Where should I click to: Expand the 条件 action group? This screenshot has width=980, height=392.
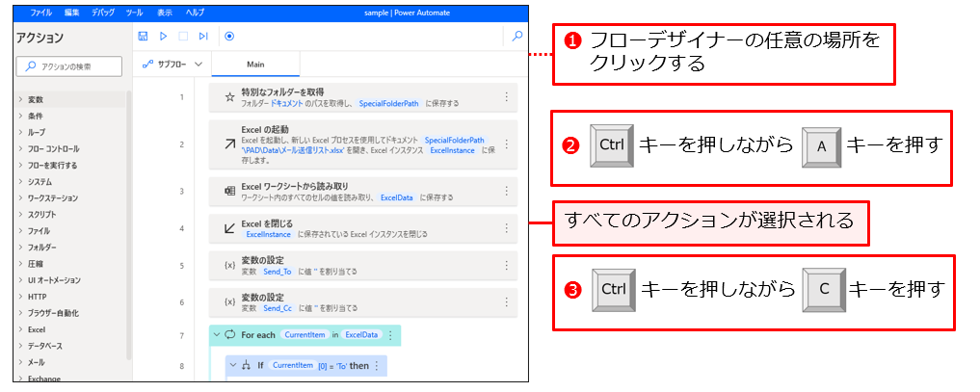(x=20, y=117)
